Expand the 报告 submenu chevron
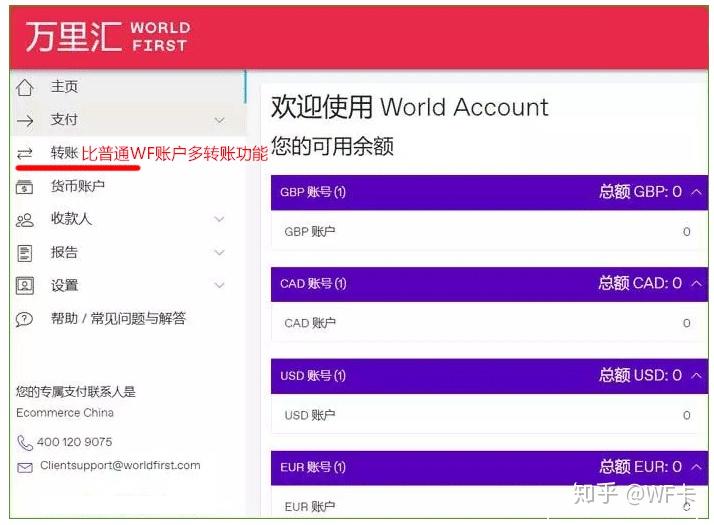This screenshot has height=525, width=714. point(219,253)
